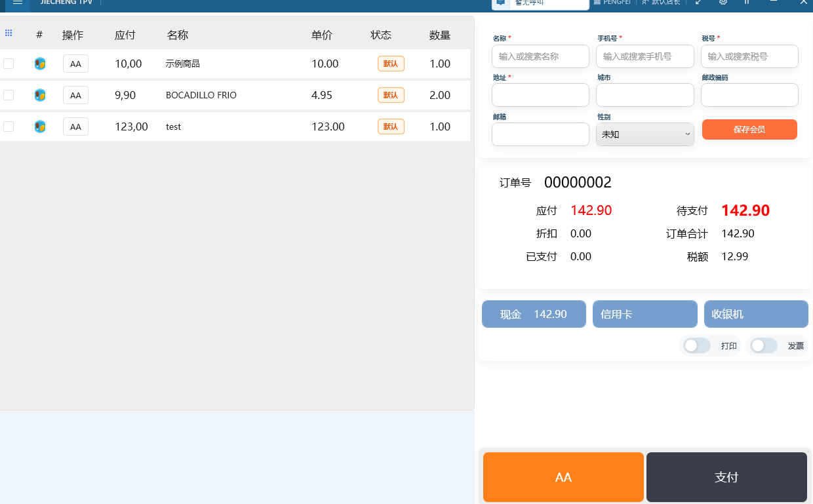Click the 默认店长 user label
The image size is (813, 504).
coord(661,3)
